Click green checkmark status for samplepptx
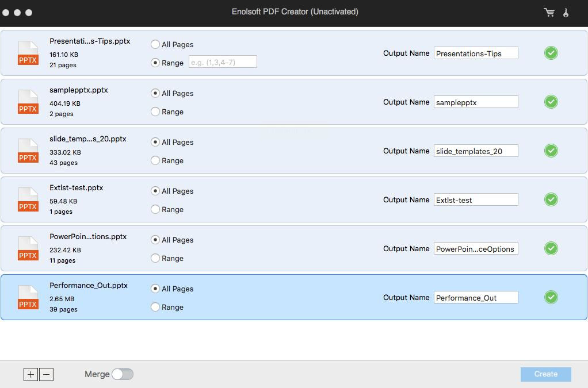 point(551,102)
